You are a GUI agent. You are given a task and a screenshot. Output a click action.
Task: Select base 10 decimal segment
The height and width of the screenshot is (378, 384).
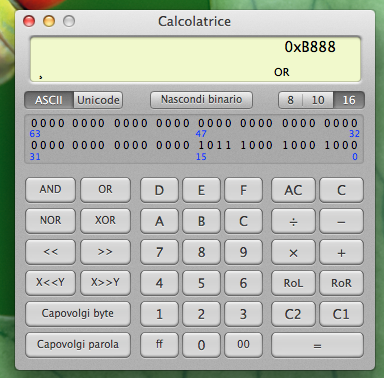coord(318,100)
